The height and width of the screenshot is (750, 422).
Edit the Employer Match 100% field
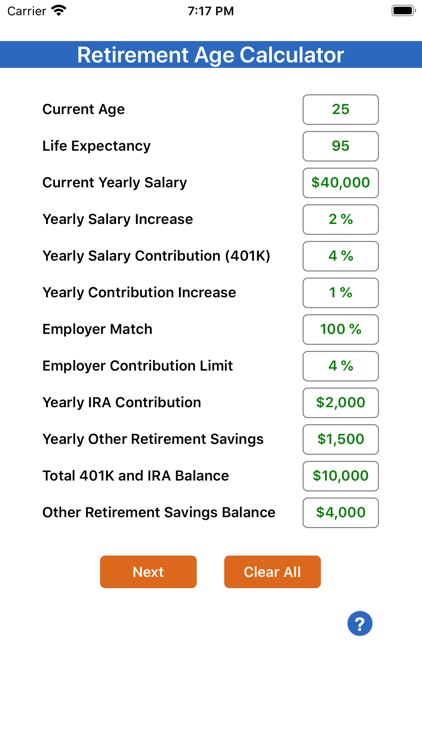[x=341, y=330]
